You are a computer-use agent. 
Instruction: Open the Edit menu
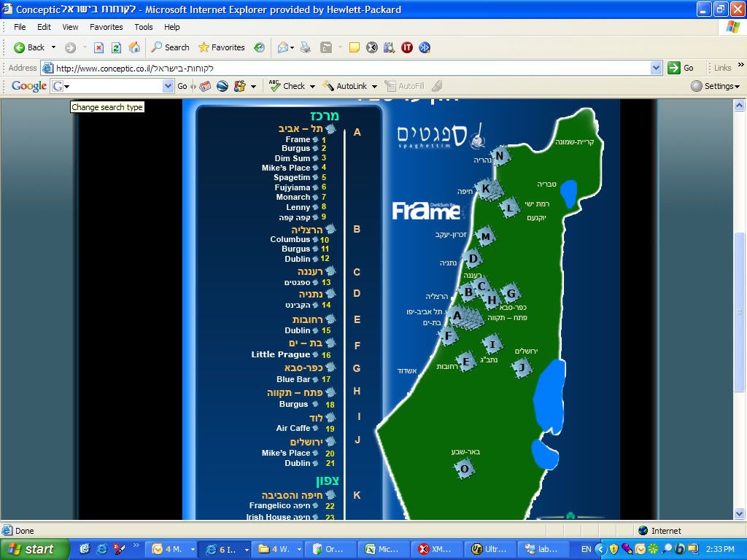(44, 27)
